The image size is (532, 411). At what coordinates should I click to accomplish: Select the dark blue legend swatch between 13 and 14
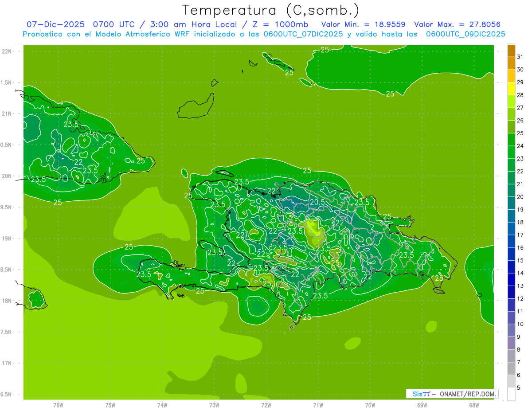pos(511,279)
